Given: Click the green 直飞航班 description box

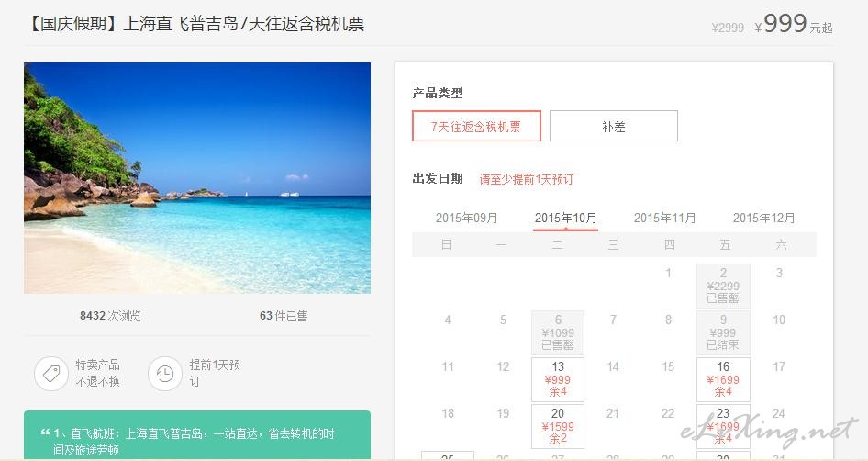Looking at the screenshot, I should (197, 435).
